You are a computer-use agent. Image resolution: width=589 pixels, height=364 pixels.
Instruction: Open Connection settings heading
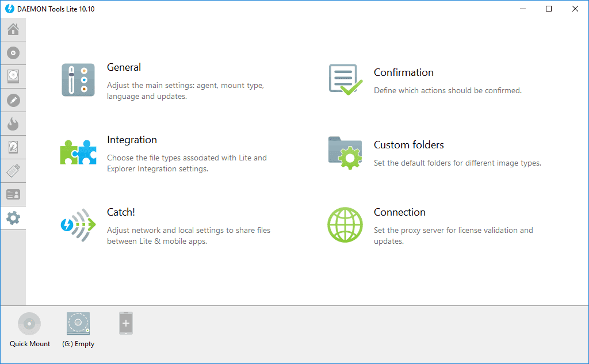tap(399, 212)
